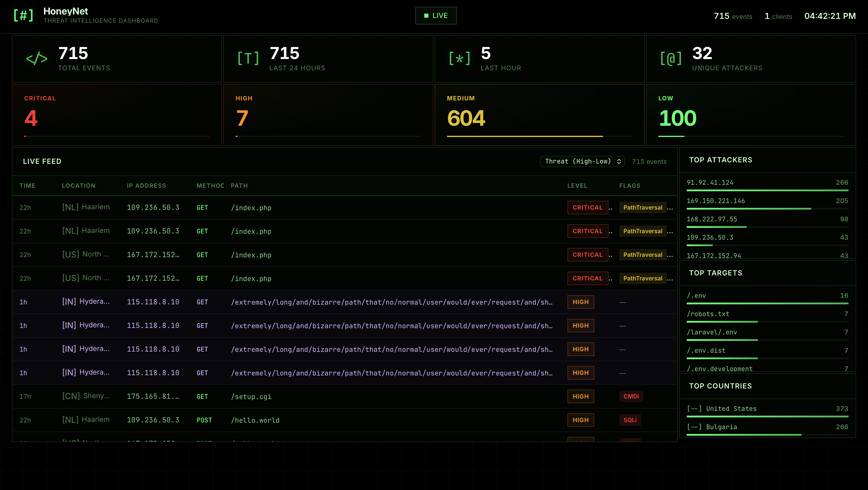Sort by the FLAGS column header
Viewport: 868px width, 490px height.
point(630,186)
